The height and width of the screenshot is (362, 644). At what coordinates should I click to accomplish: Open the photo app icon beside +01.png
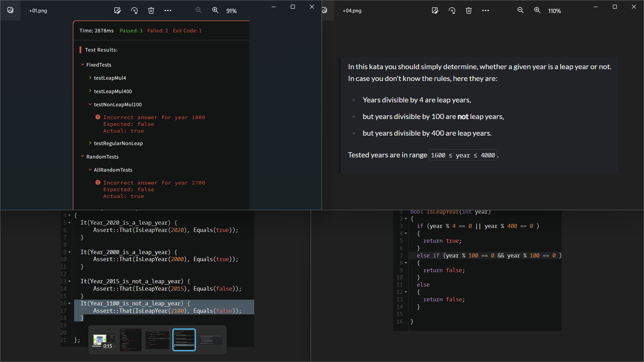tap(10, 10)
